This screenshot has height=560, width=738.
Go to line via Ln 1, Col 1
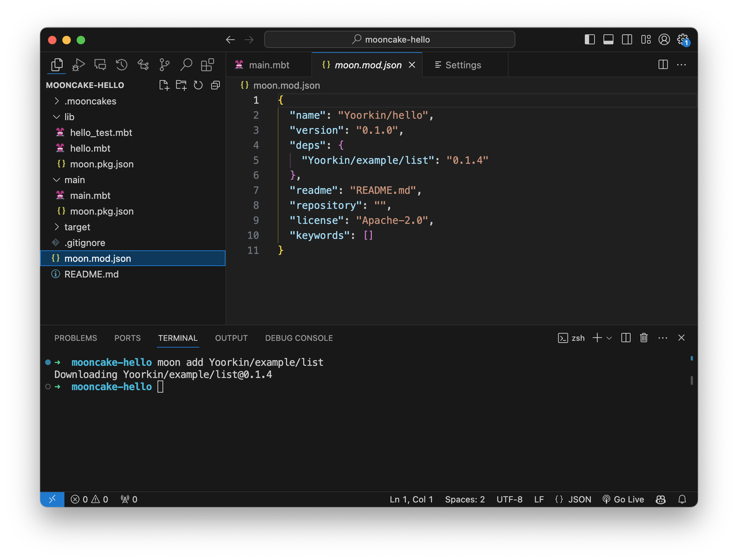coord(411,500)
